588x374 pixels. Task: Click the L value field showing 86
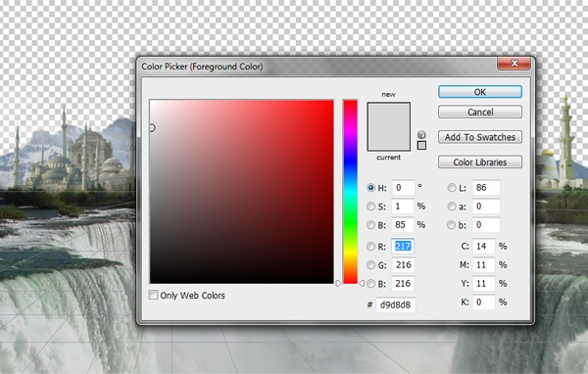point(486,187)
